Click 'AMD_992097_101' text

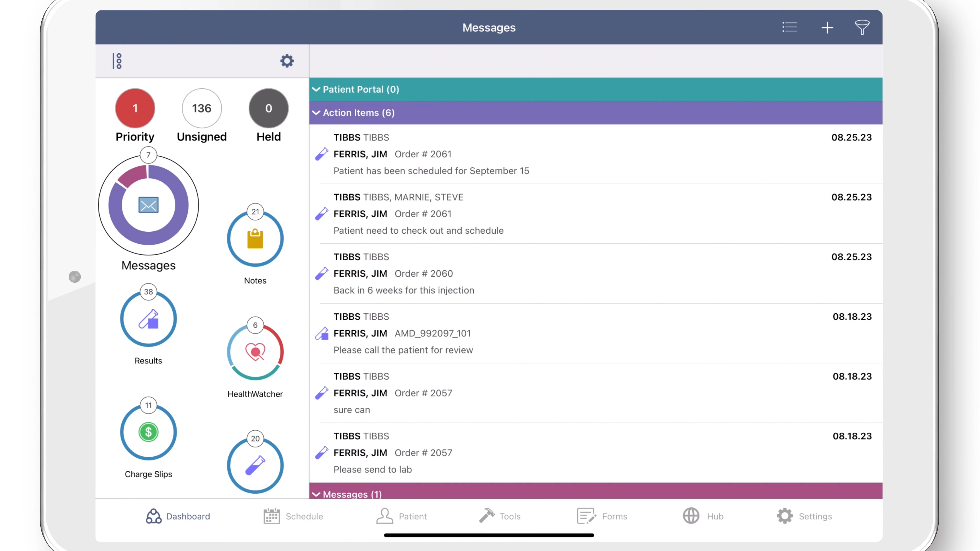coord(433,333)
